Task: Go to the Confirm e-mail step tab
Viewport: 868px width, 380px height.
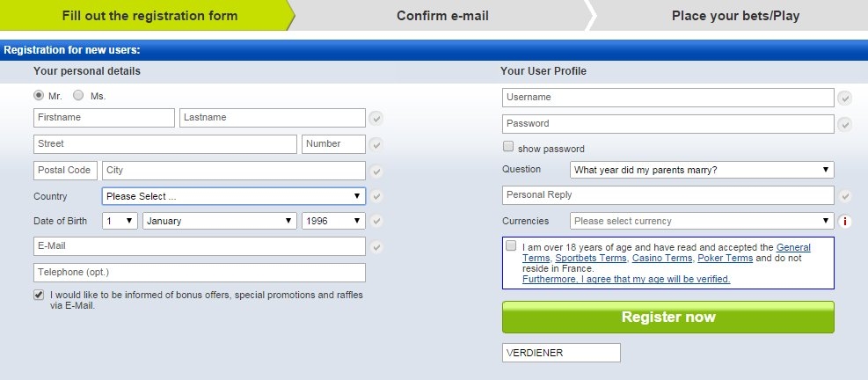Action: pos(442,16)
